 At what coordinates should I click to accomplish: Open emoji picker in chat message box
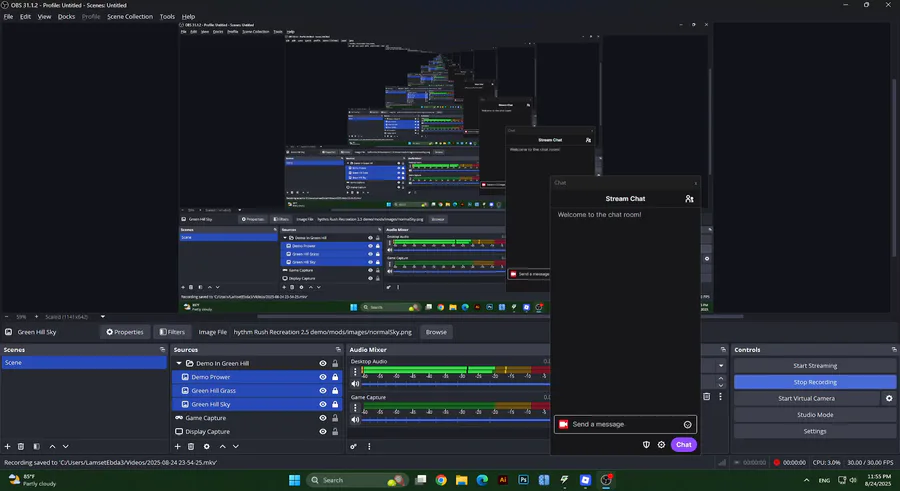coord(688,424)
